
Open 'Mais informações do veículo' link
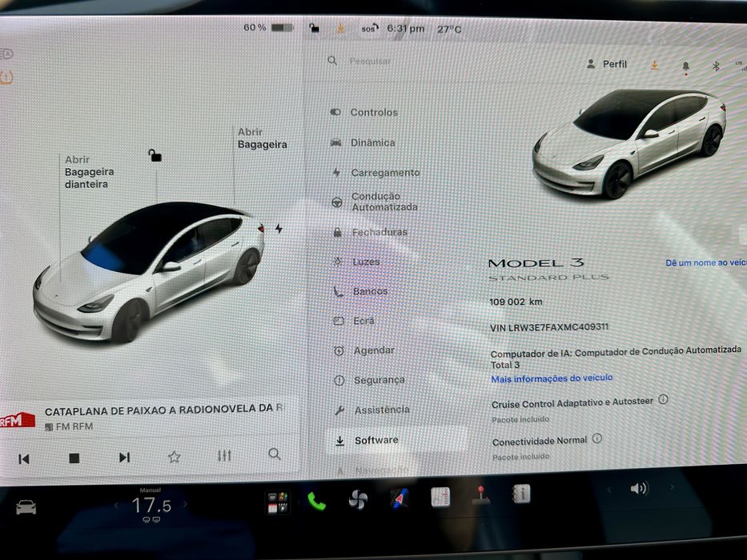552,378
